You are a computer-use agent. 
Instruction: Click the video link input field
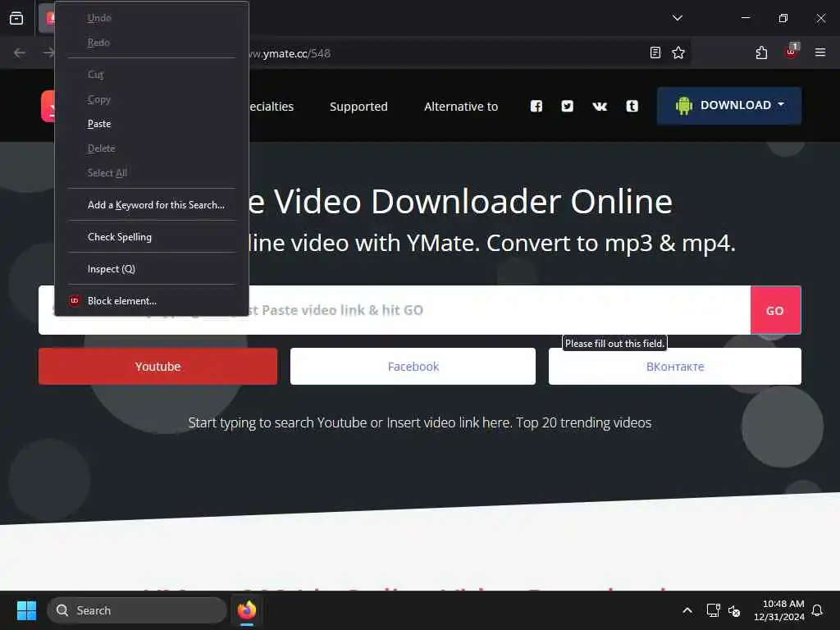coord(395,310)
